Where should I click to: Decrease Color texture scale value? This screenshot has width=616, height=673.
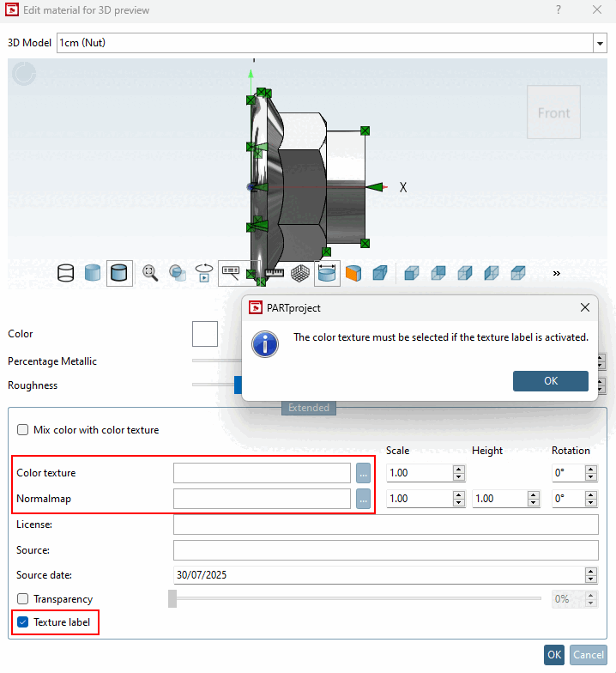[x=458, y=477]
